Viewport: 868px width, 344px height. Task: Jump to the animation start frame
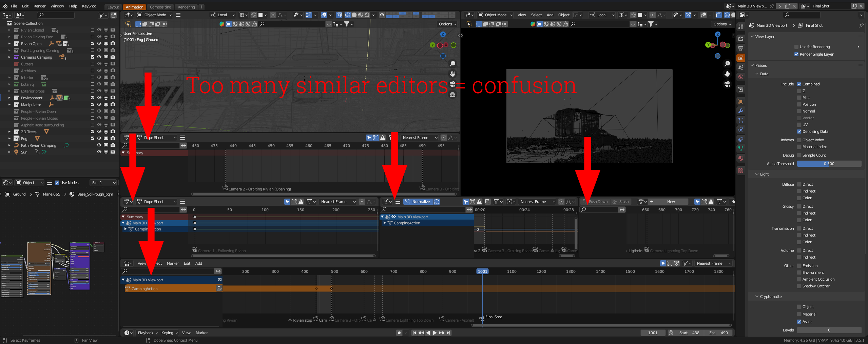[x=414, y=333]
